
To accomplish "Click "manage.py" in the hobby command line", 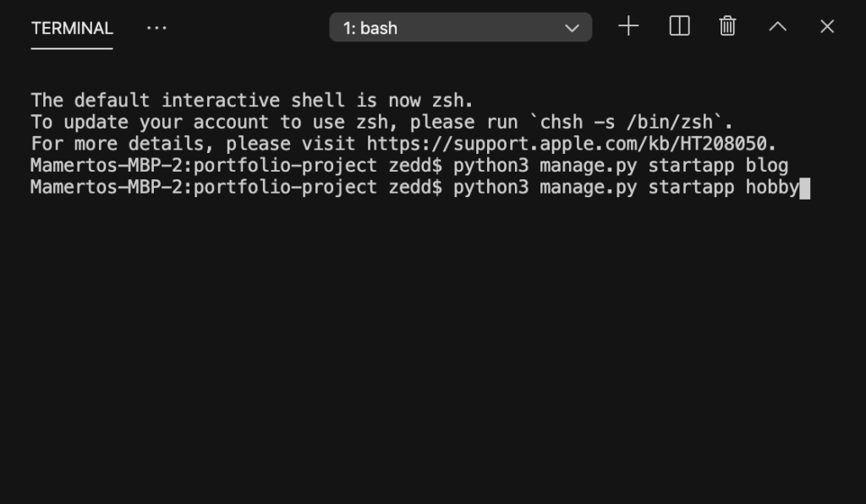I will coord(589,188).
